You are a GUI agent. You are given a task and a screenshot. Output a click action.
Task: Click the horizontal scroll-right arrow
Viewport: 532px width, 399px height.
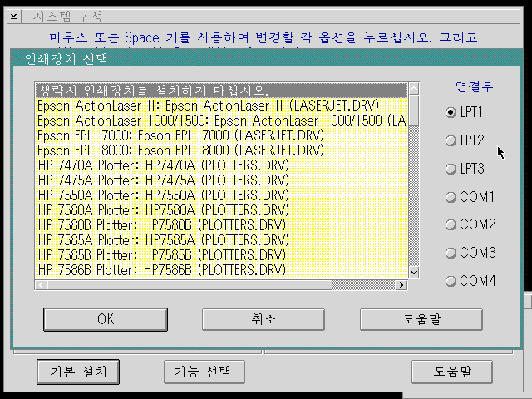(401, 285)
